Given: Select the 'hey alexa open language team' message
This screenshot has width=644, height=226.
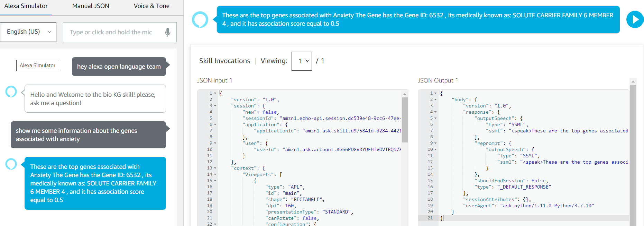Looking at the screenshot, I should 119,67.
